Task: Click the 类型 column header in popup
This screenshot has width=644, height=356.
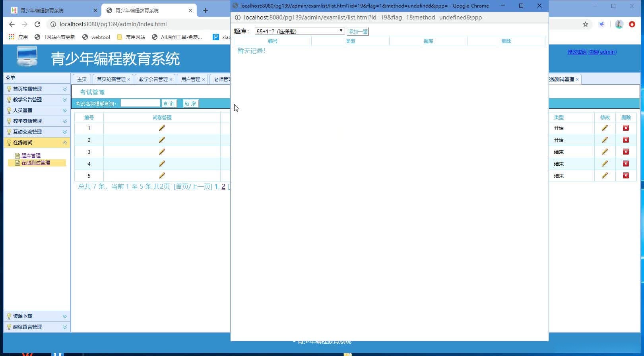Action: click(x=350, y=41)
